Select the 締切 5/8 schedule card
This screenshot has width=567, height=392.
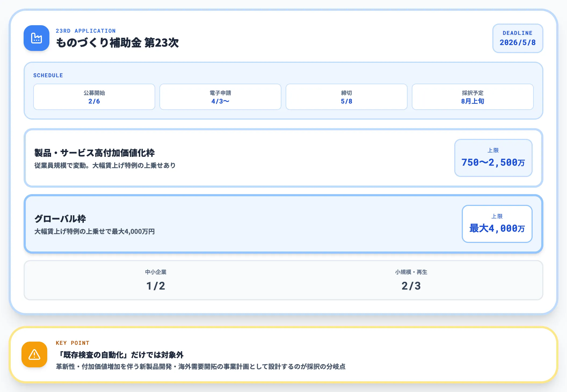pos(346,97)
